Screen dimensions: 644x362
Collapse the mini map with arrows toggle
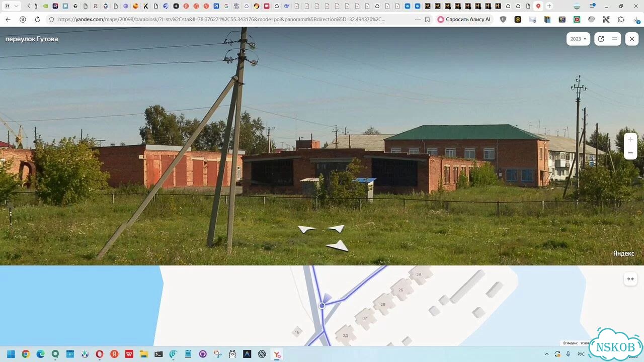pyautogui.click(x=630, y=279)
